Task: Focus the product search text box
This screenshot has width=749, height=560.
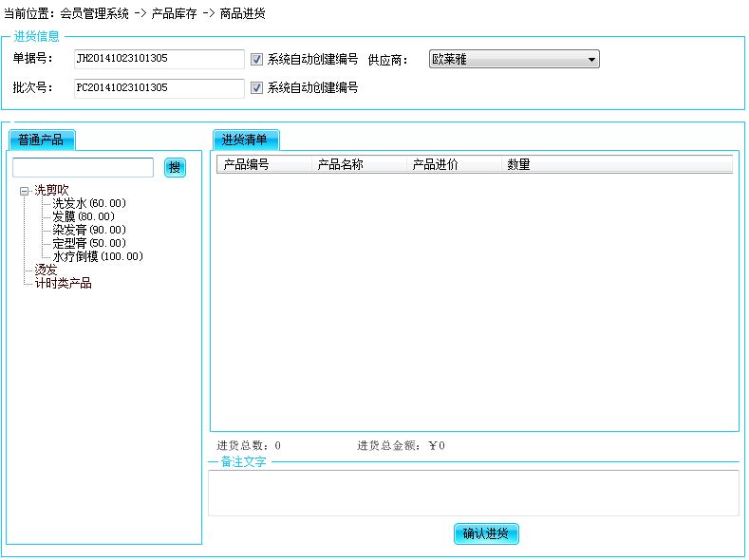Action: point(83,168)
